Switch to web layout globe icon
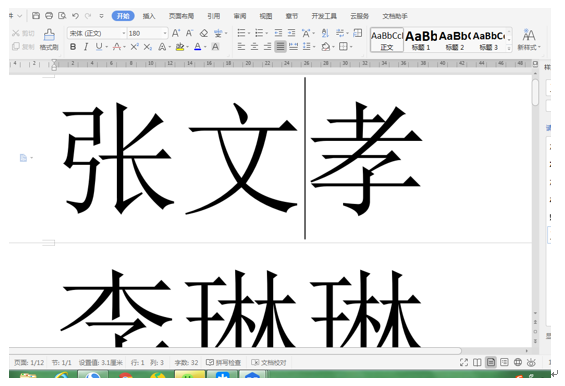 (518, 362)
